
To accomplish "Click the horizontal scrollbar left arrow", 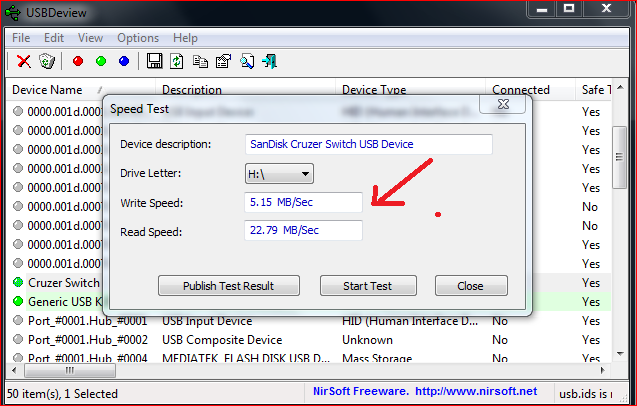I will (14, 371).
